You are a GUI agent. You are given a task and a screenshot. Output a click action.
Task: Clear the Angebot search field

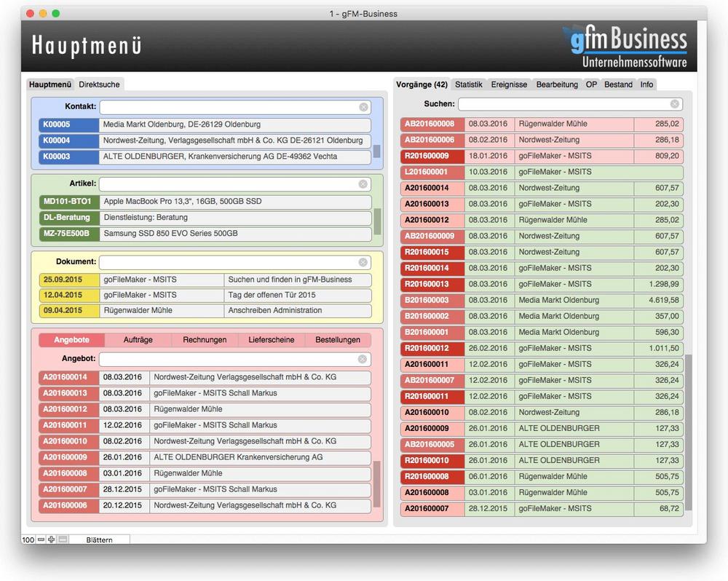[363, 359]
